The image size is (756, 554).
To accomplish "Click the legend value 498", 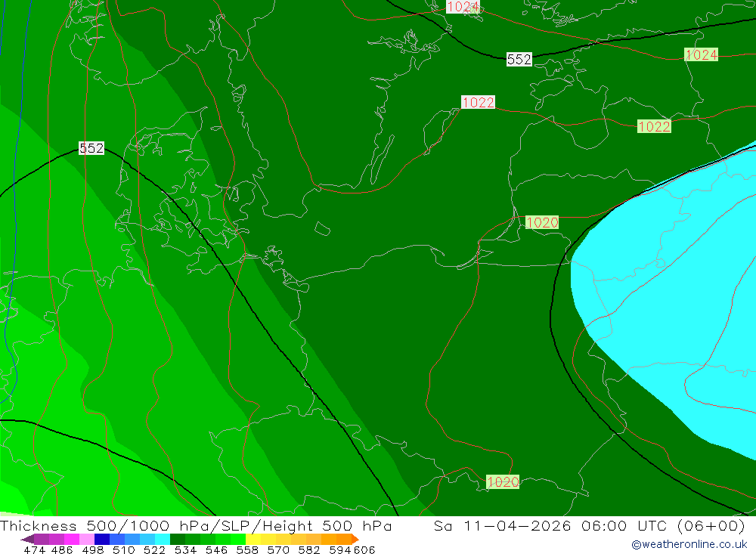I will pyautogui.click(x=93, y=550).
